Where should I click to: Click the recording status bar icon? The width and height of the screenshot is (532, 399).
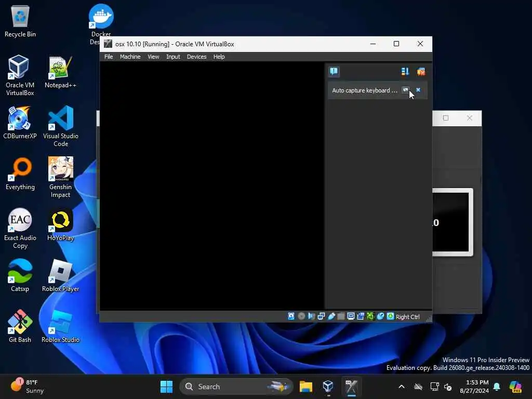pyautogui.click(x=361, y=316)
